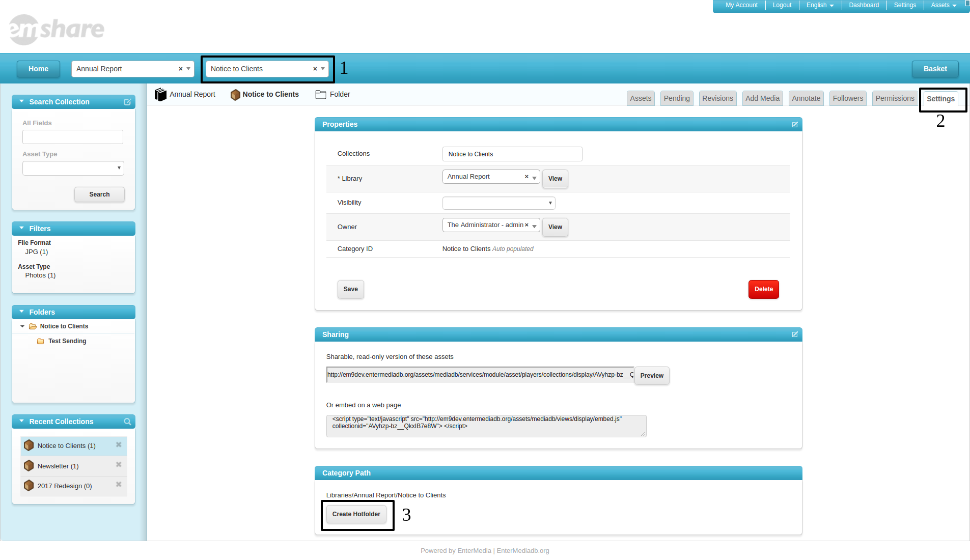Clear the Annual Report library field
The height and width of the screenshot is (560, 970).
(x=526, y=177)
